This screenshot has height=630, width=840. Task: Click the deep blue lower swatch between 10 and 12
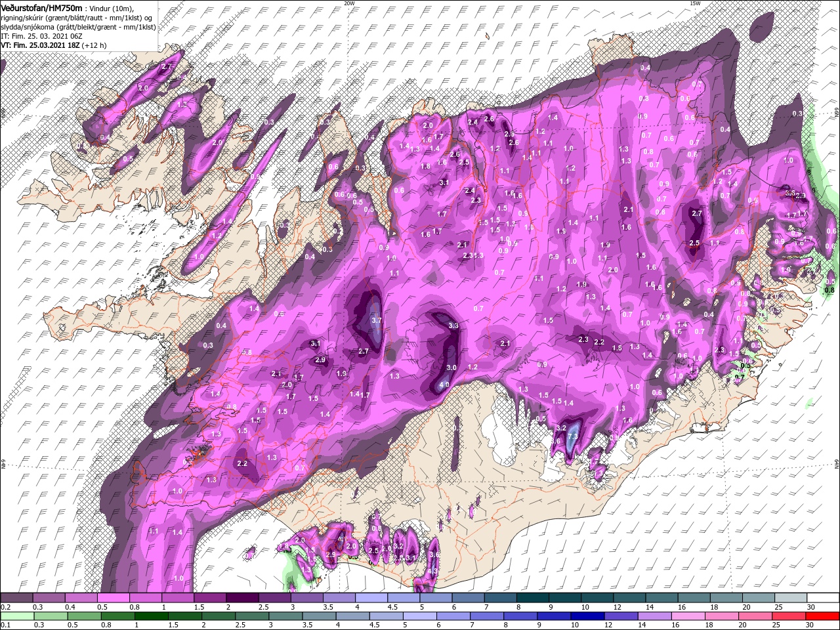pyautogui.click(x=587, y=616)
